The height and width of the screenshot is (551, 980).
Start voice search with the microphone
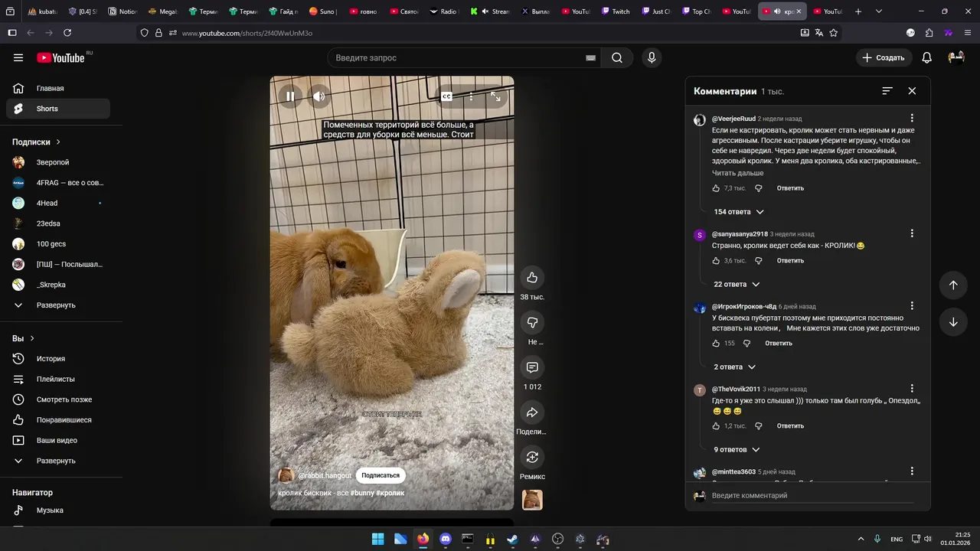(x=652, y=57)
